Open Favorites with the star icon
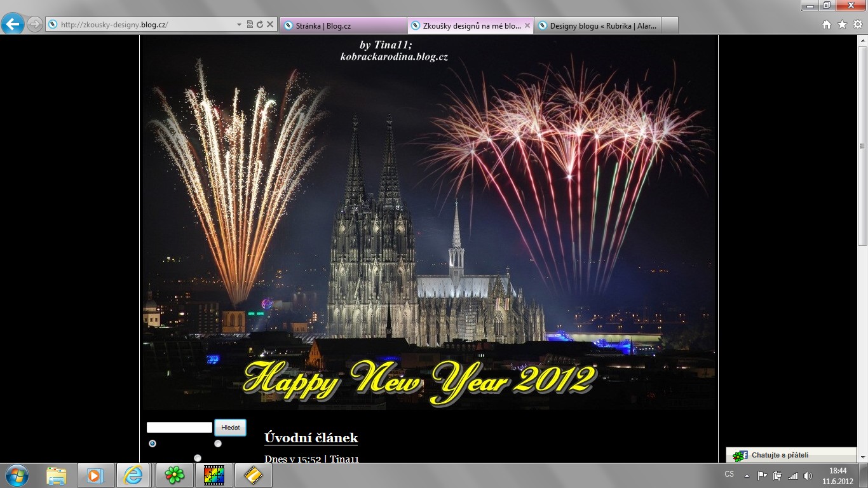The height and width of the screenshot is (488, 868). tap(842, 25)
